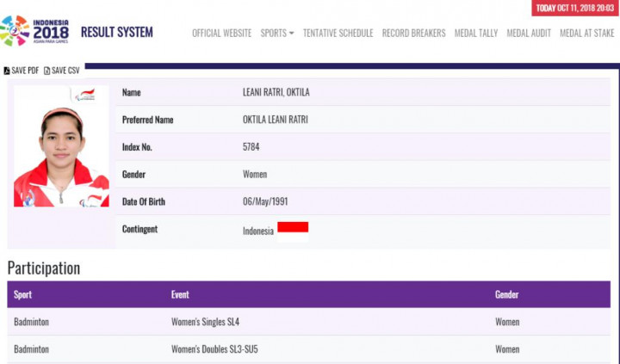Image resolution: width=620 pixels, height=364 pixels.
Task: Select Medal At Stake menu item
Action: (586, 34)
